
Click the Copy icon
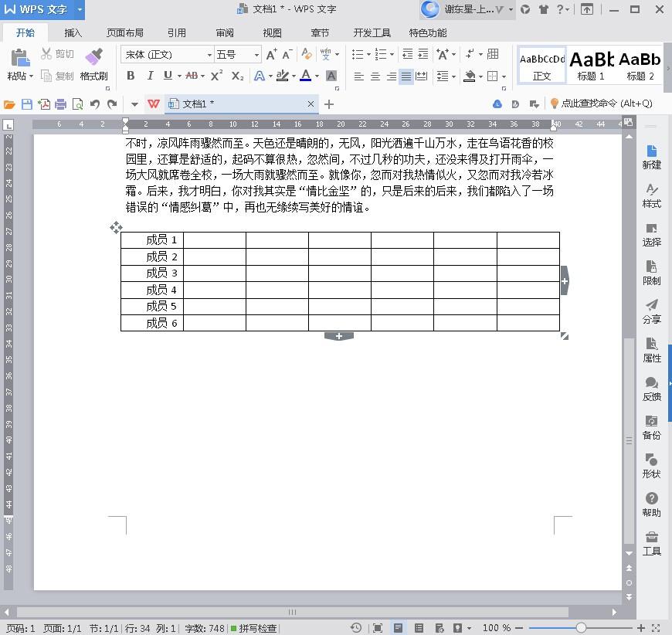[46, 76]
